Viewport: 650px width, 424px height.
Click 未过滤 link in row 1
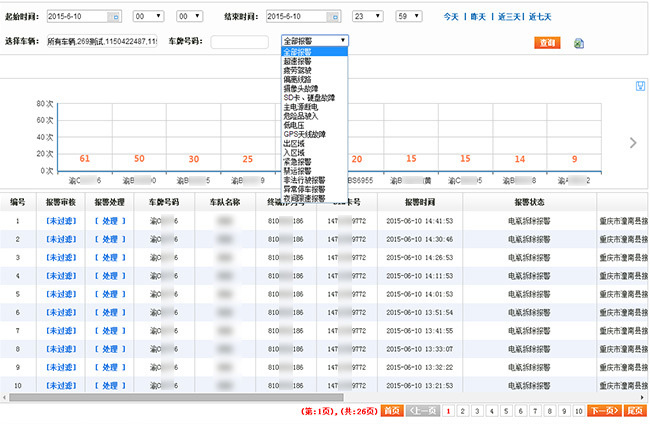(61, 221)
